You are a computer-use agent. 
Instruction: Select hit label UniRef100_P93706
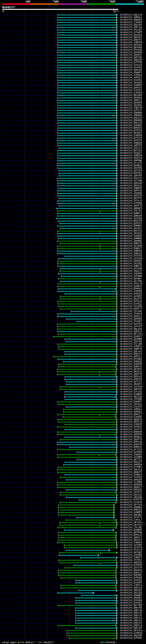[x=131, y=256]
